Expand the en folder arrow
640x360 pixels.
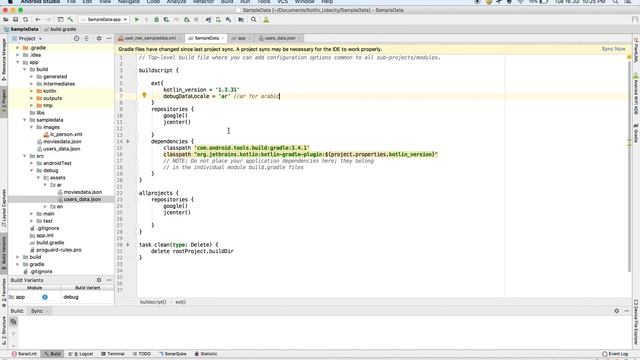click(x=45, y=207)
